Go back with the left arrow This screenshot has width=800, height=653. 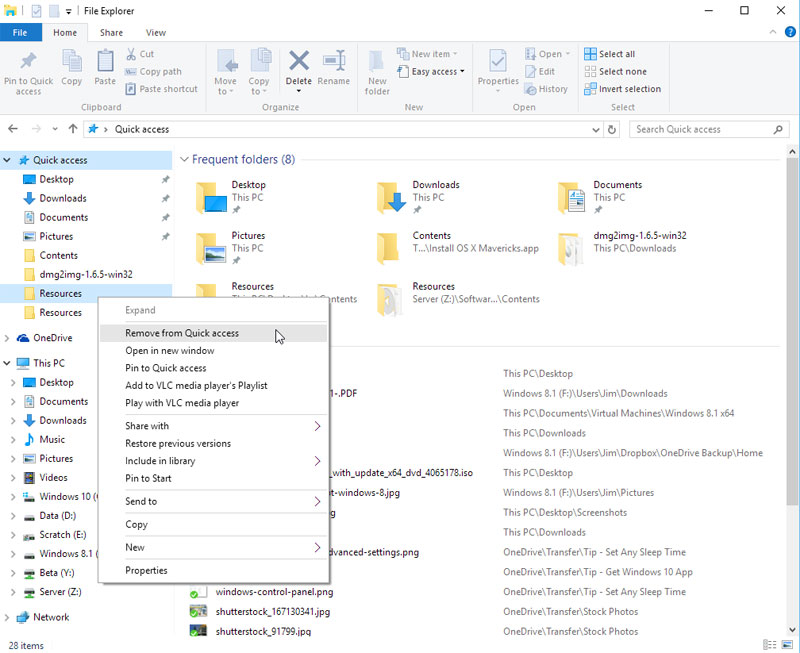tap(13, 129)
